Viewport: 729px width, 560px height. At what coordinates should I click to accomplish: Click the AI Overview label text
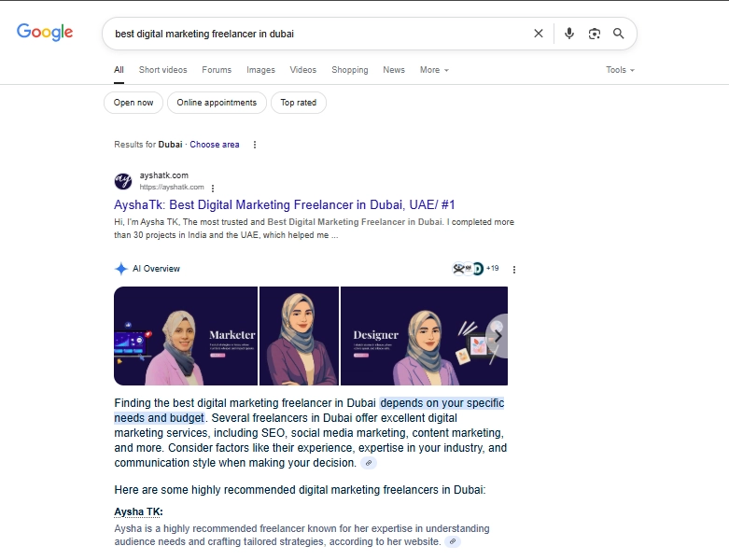click(x=156, y=269)
